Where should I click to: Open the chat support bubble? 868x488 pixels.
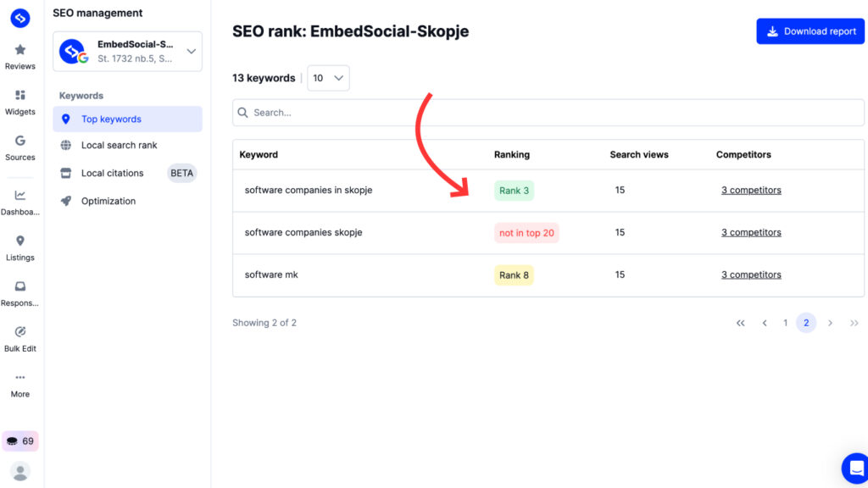click(854, 469)
